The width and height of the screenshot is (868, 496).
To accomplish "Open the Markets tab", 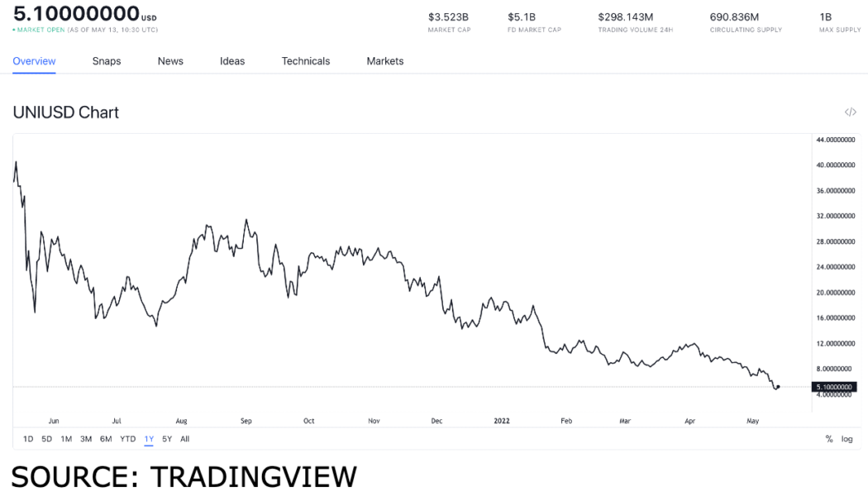I will pos(385,61).
